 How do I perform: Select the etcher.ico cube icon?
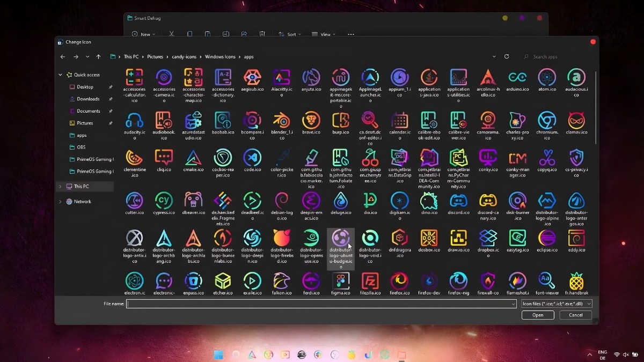(x=223, y=284)
